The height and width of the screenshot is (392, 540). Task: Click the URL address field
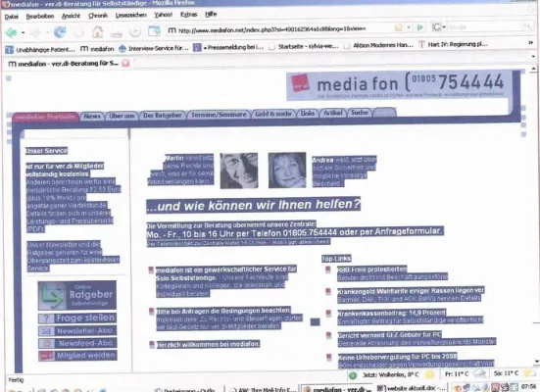[x=272, y=30]
